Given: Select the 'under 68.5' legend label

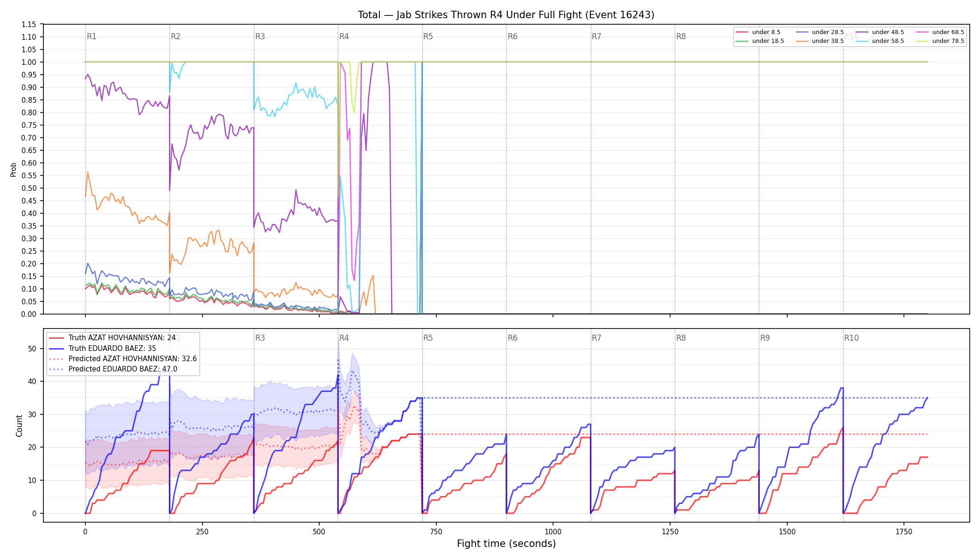Looking at the screenshot, I should coord(948,32).
